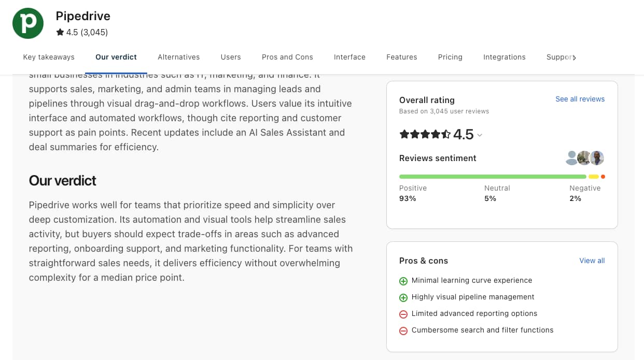Viewport: 644px width, 360px height.
Task: Go to the Alternatives tab
Action: pyautogui.click(x=178, y=57)
